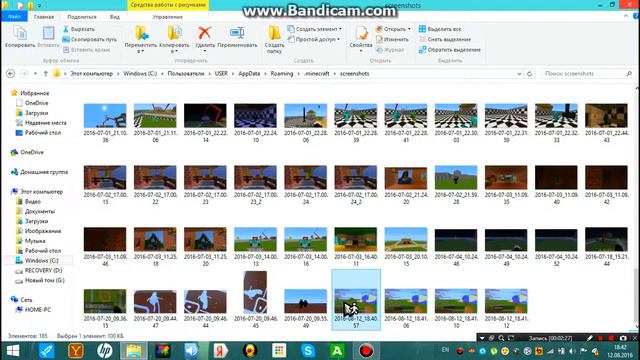The image size is (640, 360).
Task: Open the Windows Start button
Action: (x=13, y=351)
